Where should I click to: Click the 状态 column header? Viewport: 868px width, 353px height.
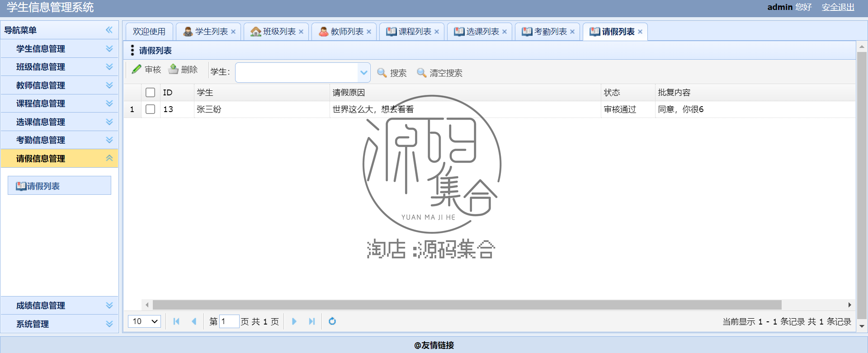tap(628, 93)
